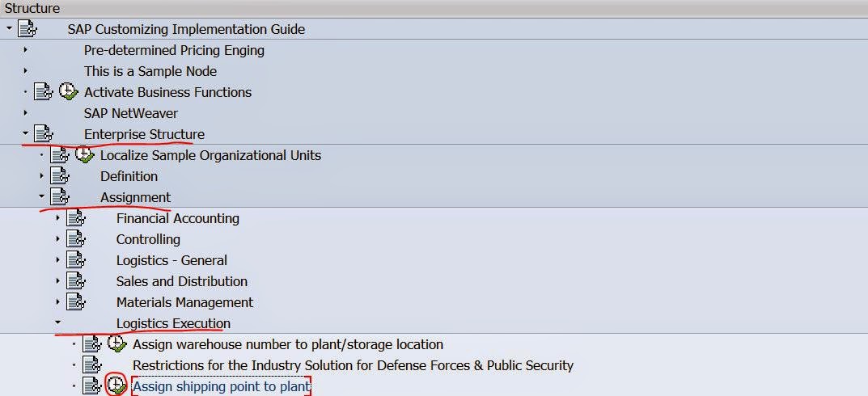Click execute icon for Assign shipping point to plant

(116, 386)
